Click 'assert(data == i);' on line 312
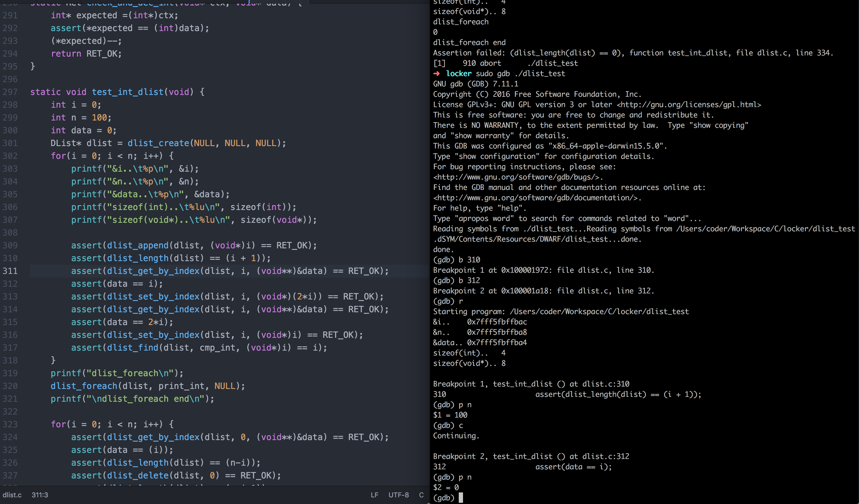The width and height of the screenshot is (859, 504). click(x=117, y=284)
